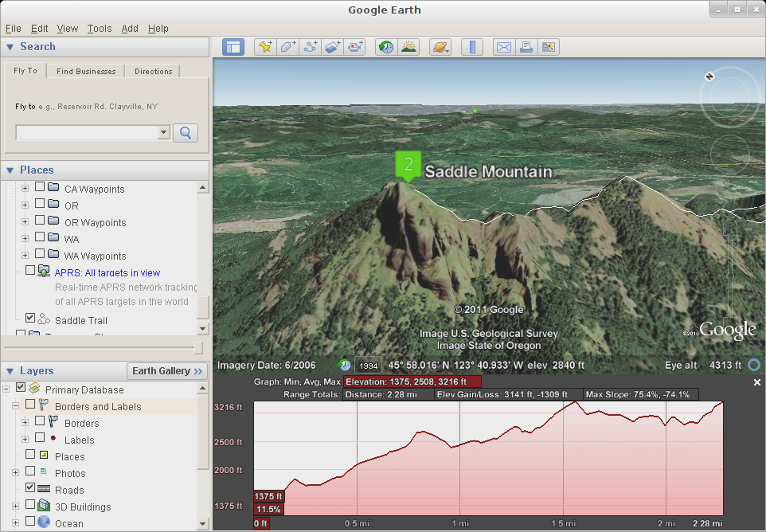
Task: Click Places list scrollbar down arrow
Action: (x=203, y=328)
